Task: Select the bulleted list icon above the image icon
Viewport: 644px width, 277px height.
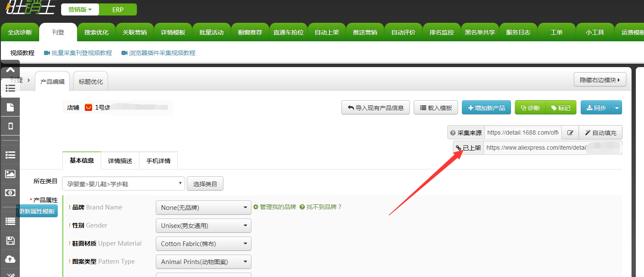Action: tap(10, 154)
